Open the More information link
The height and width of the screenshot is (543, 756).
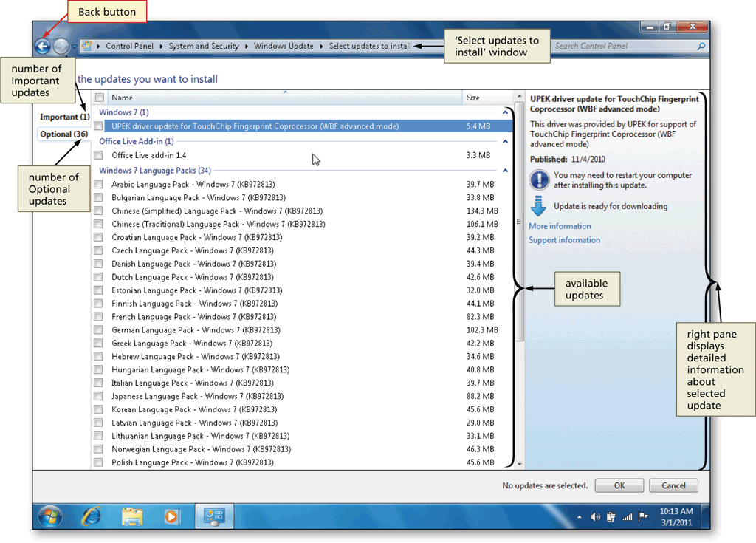[560, 226]
